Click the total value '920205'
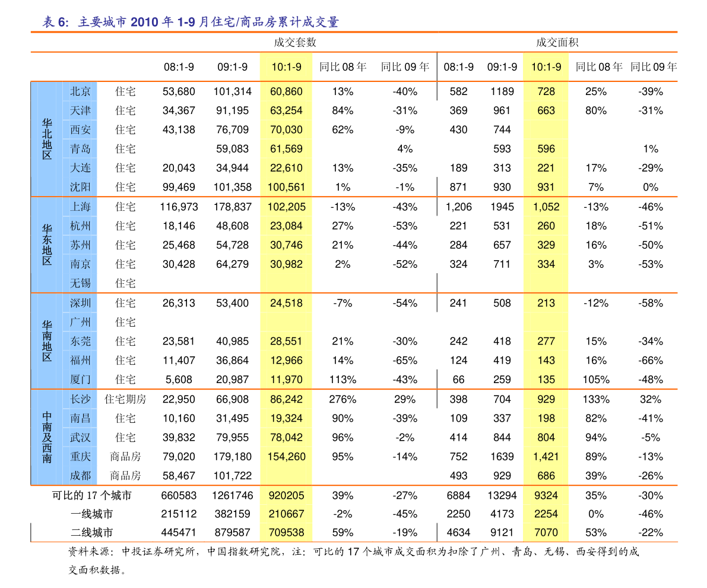Viewport: 707px width, 588px height. click(x=286, y=495)
